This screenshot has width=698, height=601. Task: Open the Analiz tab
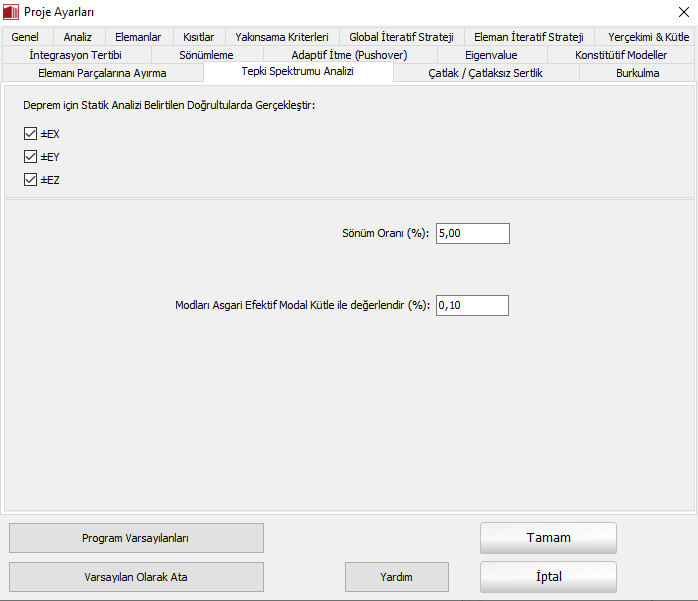tap(77, 37)
